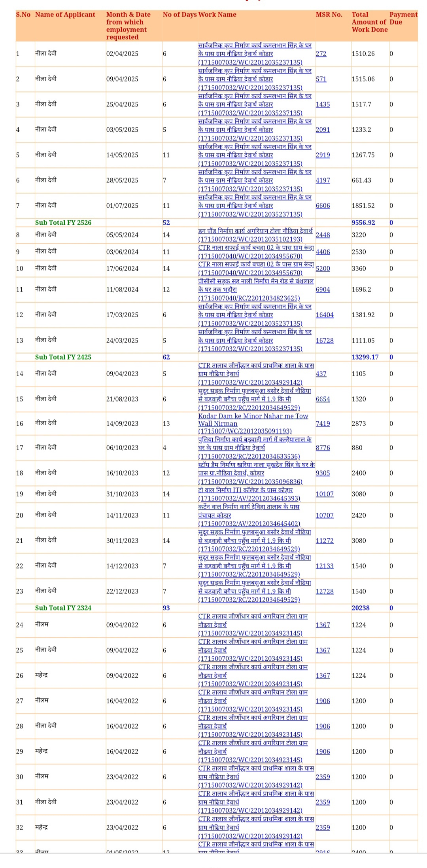Click the Name of Applicant column header
Viewport: 427px width, 868px height.
click(65, 15)
